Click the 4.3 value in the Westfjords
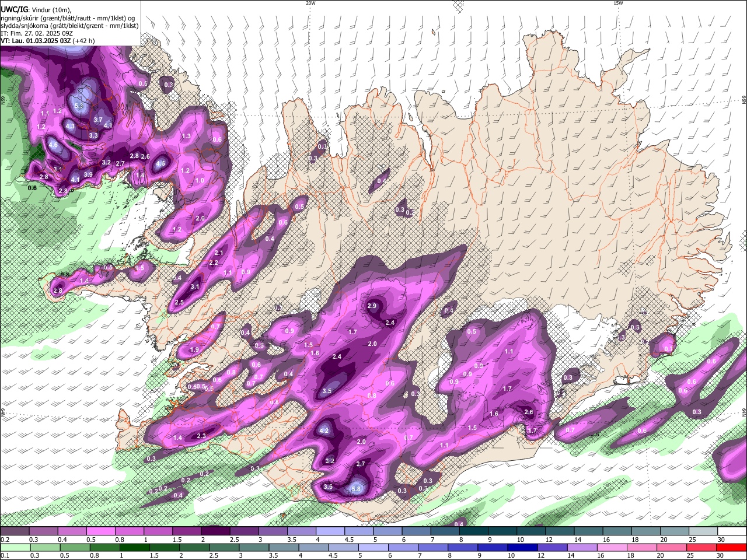 point(70,126)
